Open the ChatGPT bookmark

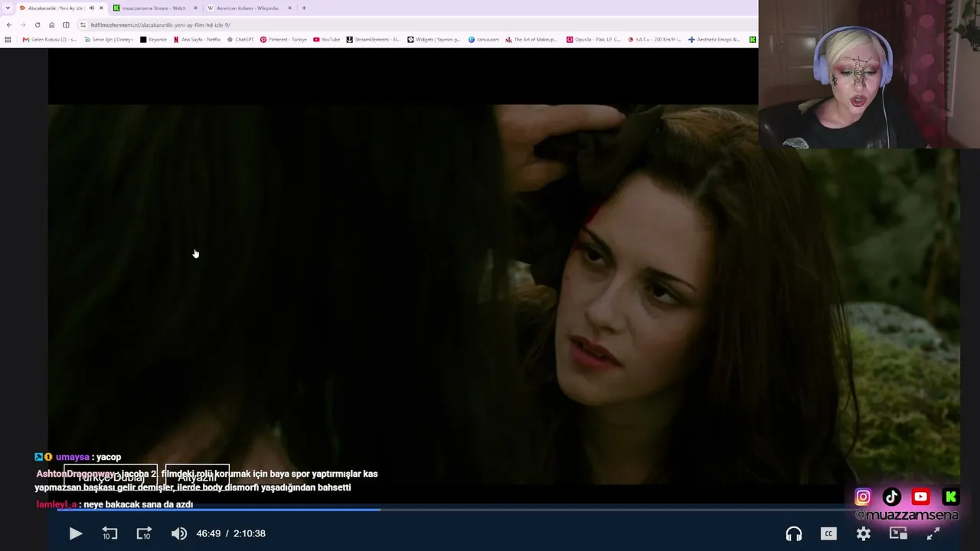tap(240, 39)
